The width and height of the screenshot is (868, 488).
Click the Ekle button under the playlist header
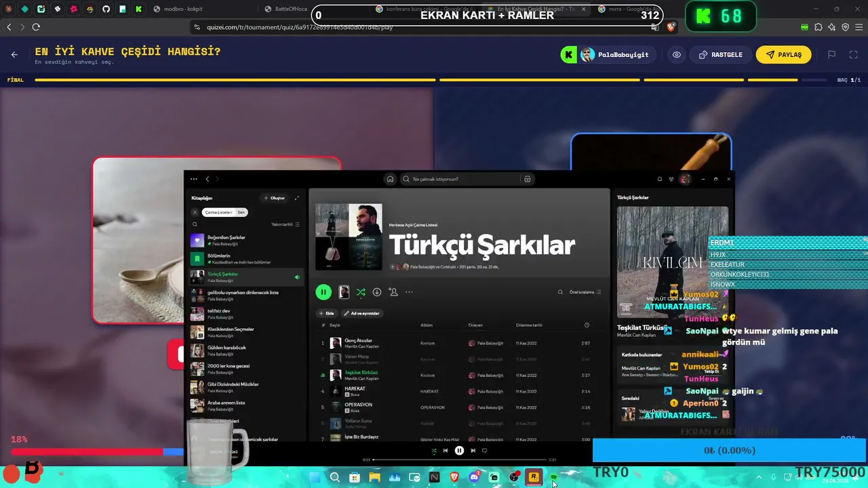pos(327,313)
